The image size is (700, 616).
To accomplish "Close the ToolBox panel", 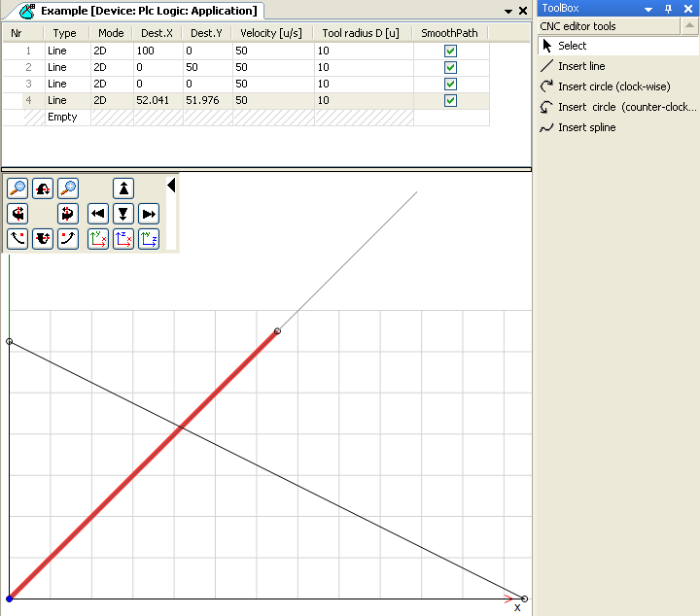I will (688, 9).
